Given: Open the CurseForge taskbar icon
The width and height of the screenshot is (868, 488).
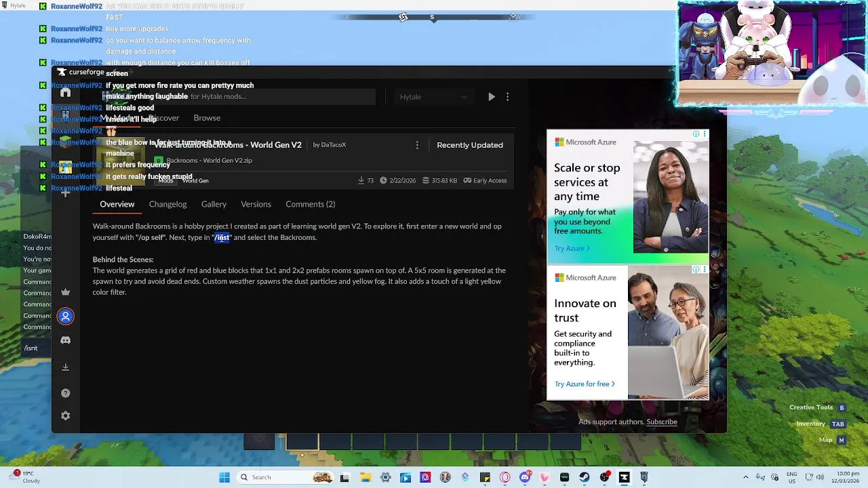Looking at the screenshot, I should click(624, 477).
